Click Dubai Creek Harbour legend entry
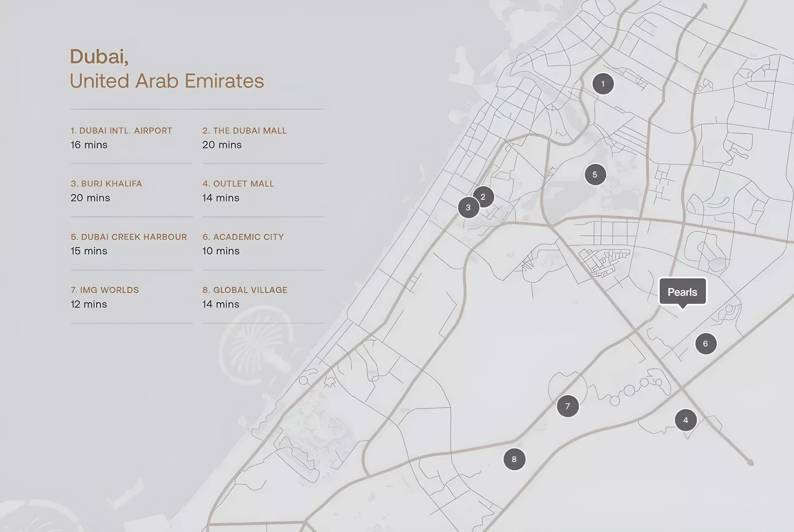 pos(129,237)
